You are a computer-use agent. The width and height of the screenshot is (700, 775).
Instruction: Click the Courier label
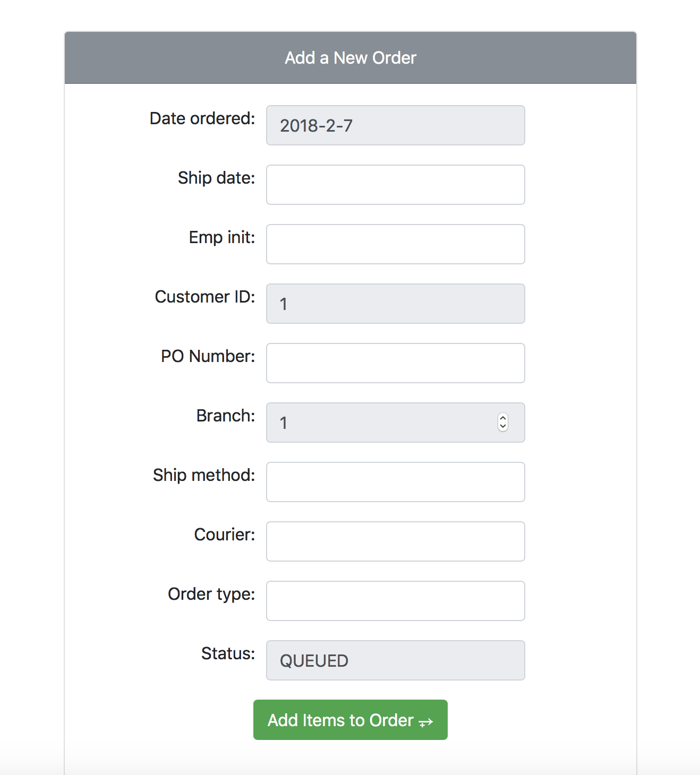[x=225, y=535]
